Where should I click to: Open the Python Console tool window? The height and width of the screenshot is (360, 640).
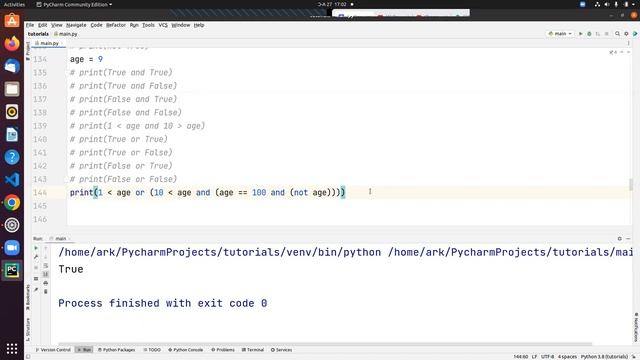(186, 350)
